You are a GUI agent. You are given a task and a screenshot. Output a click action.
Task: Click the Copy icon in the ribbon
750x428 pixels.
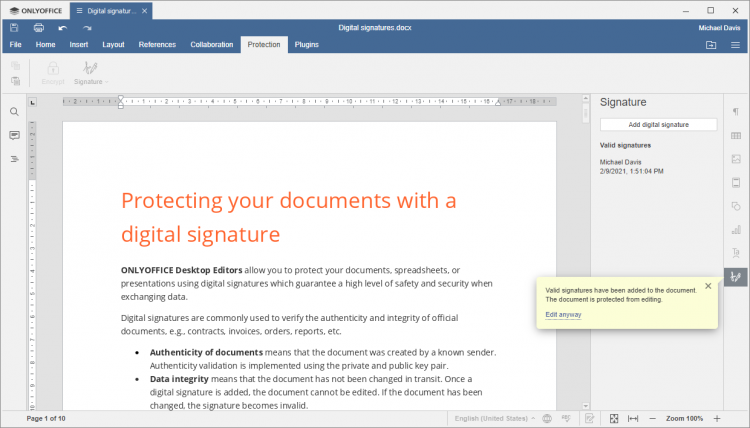[16, 66]
